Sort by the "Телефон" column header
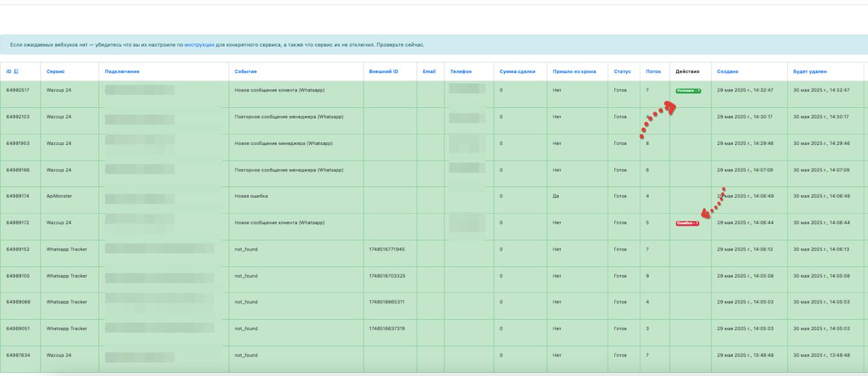The image size is (868, 376). (x=460, y=72)
